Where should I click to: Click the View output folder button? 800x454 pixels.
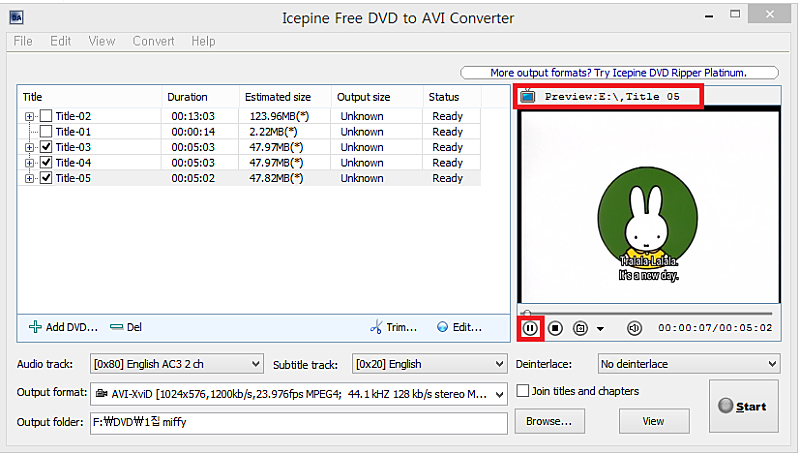click(654, 421)
